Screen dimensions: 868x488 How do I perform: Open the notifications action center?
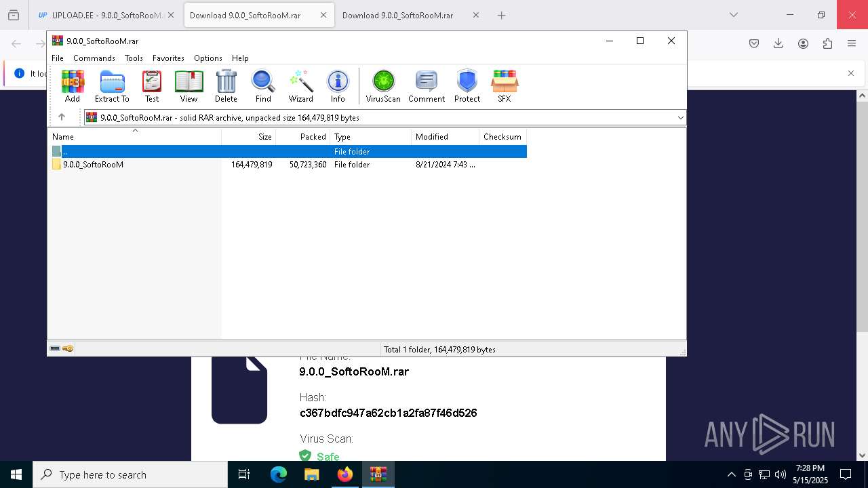846,474
